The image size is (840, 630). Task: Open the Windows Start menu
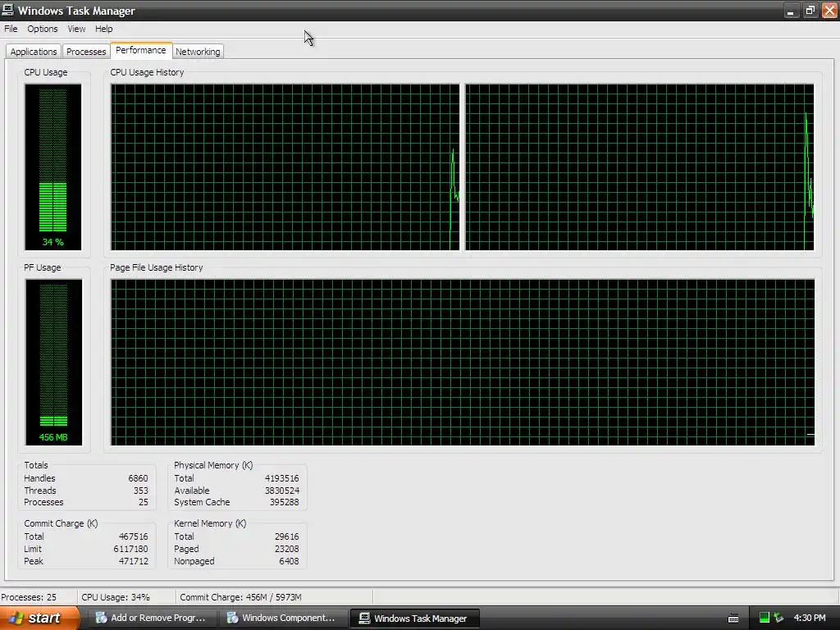point(39,619)
